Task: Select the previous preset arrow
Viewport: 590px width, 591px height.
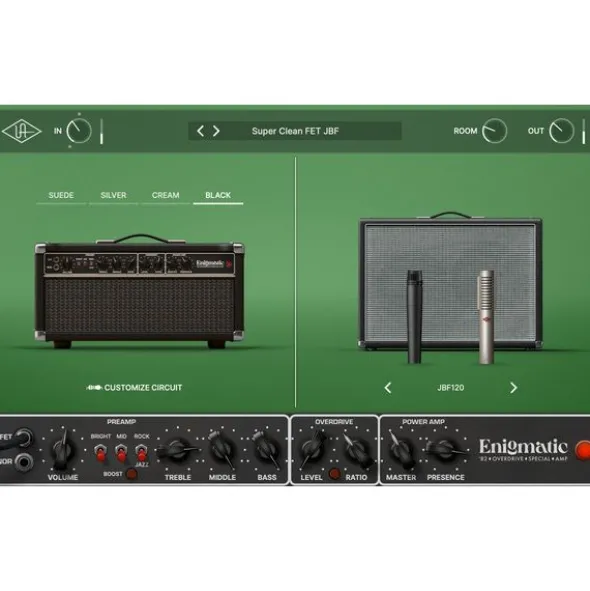Action: coord(201,131)
